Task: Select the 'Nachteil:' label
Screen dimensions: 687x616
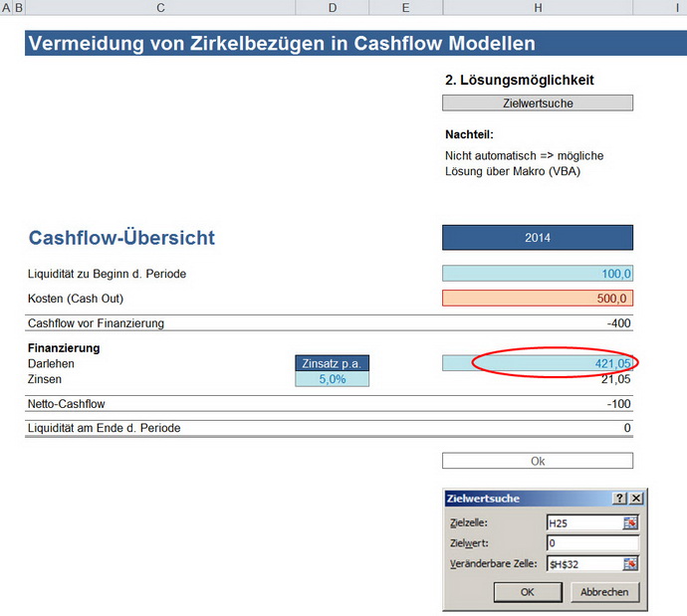Action: [x=469, y=134]
